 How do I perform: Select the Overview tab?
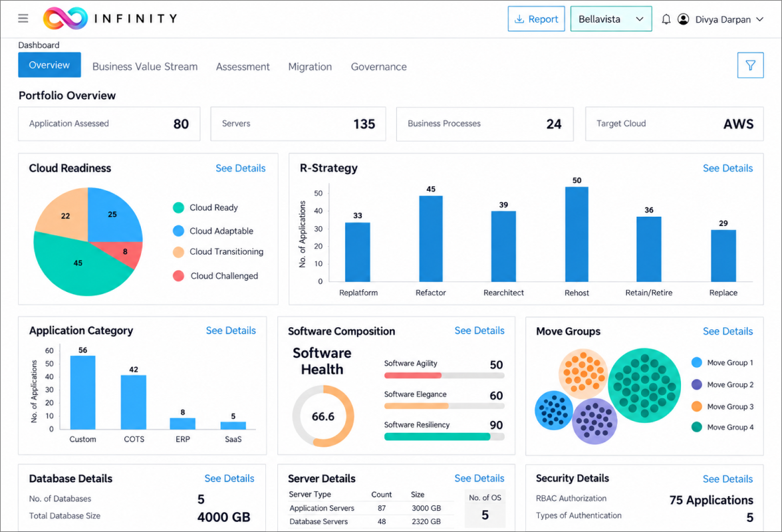(x=49, y=65)
